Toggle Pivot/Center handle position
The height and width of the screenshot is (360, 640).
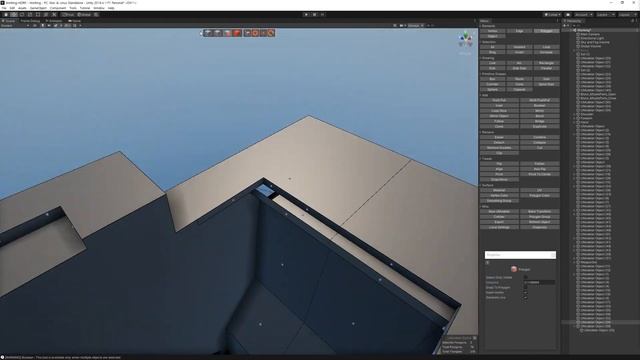[x=68, y=15]
